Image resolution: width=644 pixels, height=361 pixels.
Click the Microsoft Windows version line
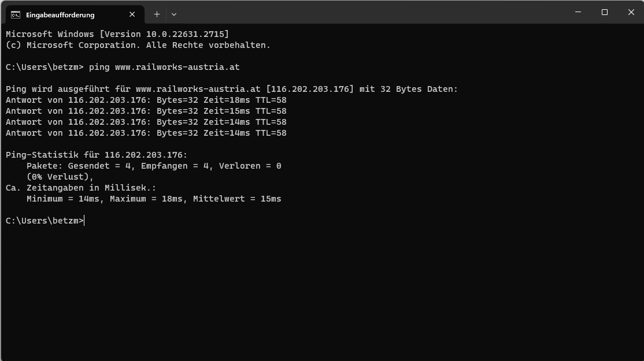[x=117, y=34]
